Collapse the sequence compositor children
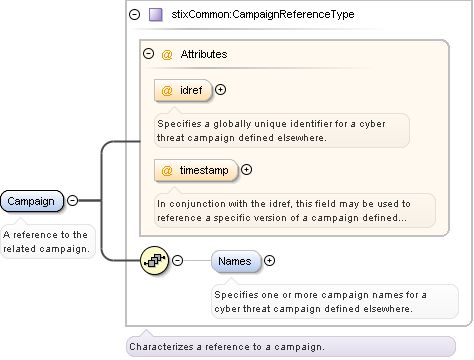474x360 pixels. pos(178,260)
